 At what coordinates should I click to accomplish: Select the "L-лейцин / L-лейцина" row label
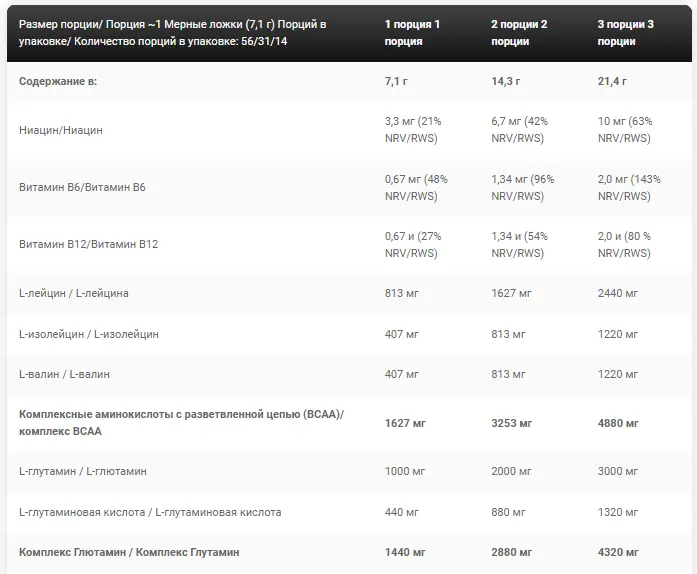pyautogui.click(x=74, y=293)
